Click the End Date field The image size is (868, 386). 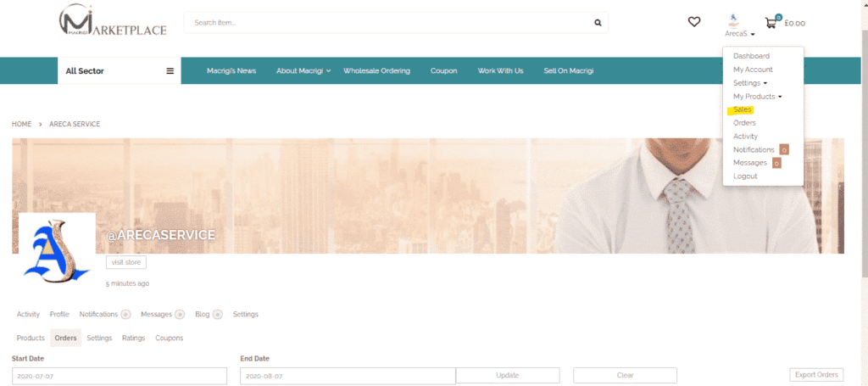pos(348,376)
